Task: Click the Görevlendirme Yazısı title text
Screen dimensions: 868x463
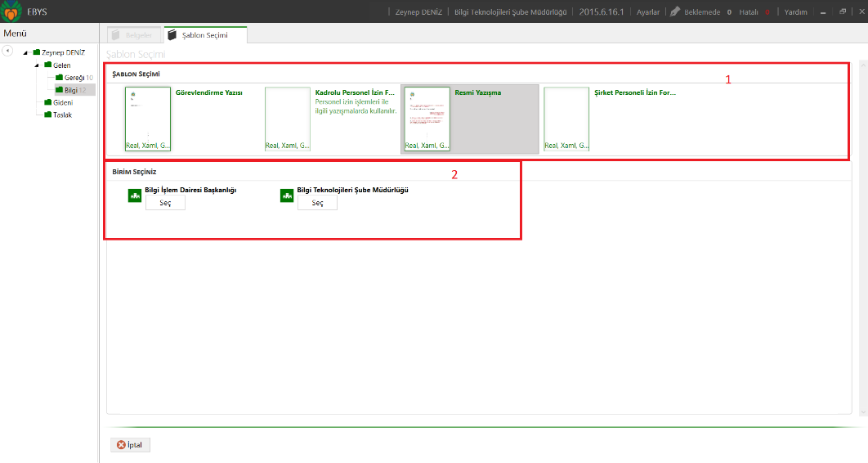Action: click(208, 92)
